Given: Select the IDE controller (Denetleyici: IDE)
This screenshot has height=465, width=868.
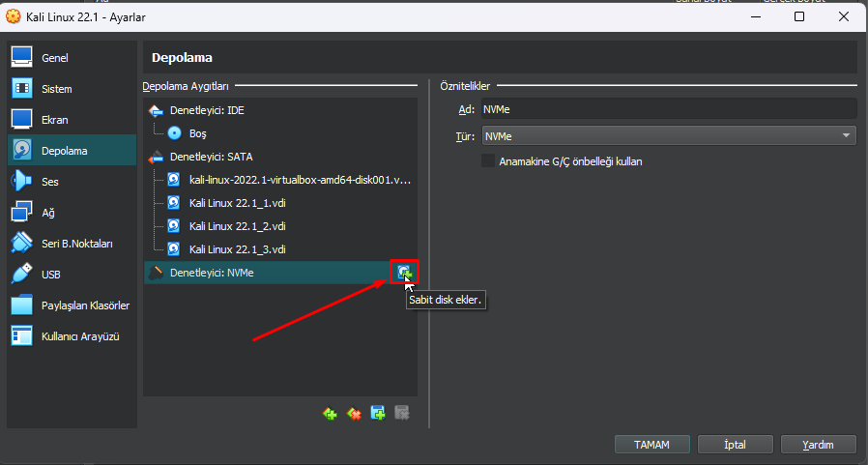Looking at the screenshot, I should [280, 110].
